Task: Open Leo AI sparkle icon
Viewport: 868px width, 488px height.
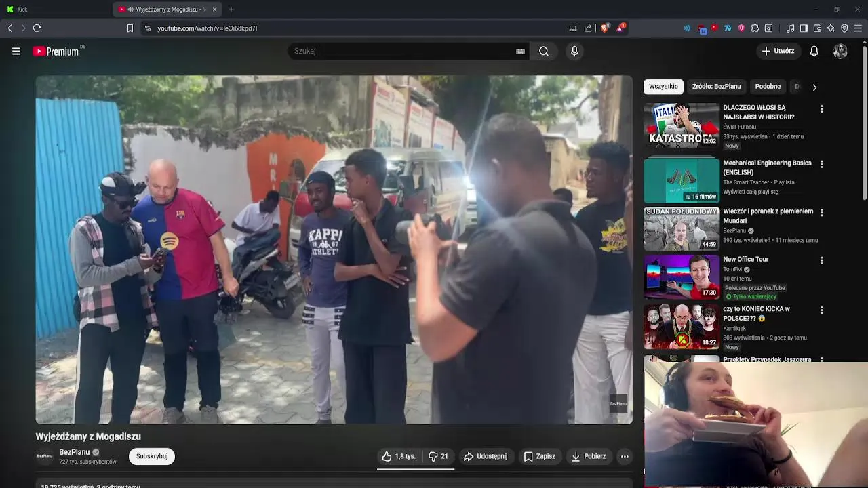Action: [x=831, y=28]
